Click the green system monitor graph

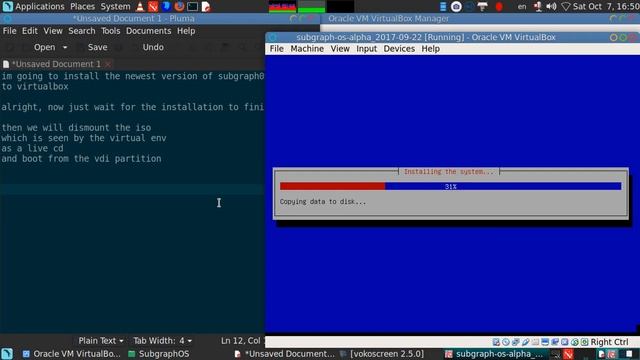pos(311,7)
